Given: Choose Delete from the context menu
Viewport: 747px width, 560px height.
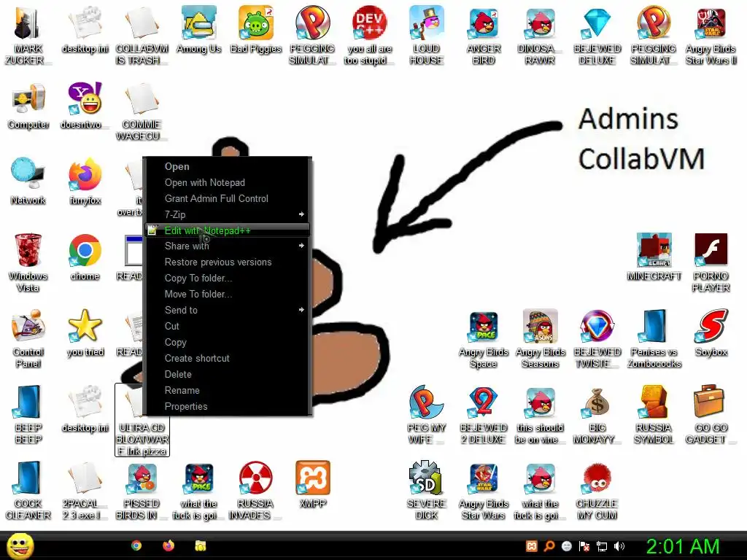Looking at the screenshot, I should click(228, 374).
